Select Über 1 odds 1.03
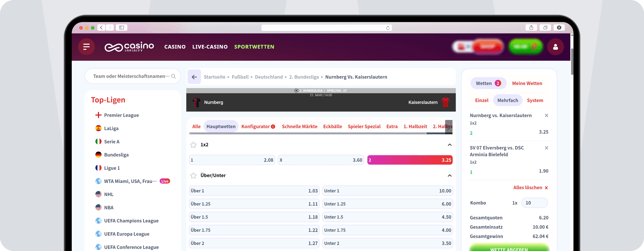Image resolution: width=644 pixels, height=251 pixels. (x=254, y=191)
